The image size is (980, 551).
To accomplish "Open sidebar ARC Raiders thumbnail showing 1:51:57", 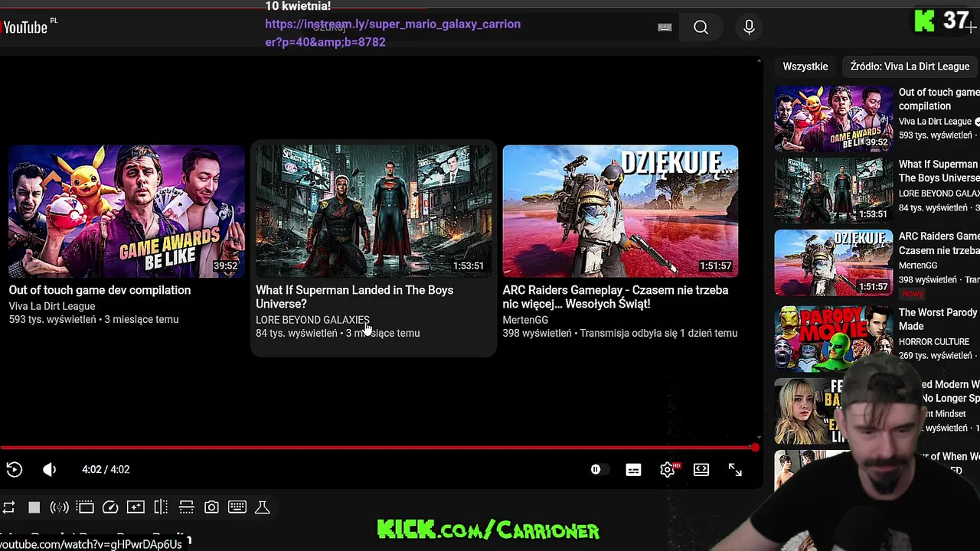I will (x=833, y=262).
